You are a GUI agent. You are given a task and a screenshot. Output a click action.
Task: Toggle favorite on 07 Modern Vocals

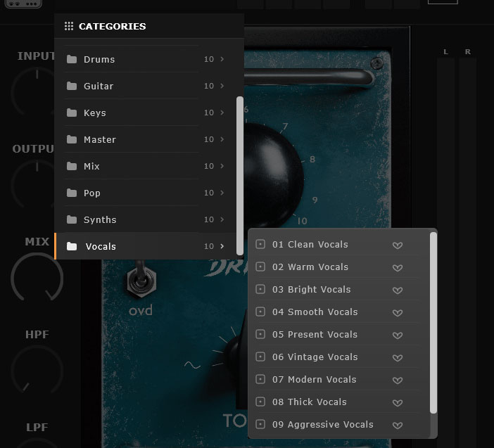point(397,380)
